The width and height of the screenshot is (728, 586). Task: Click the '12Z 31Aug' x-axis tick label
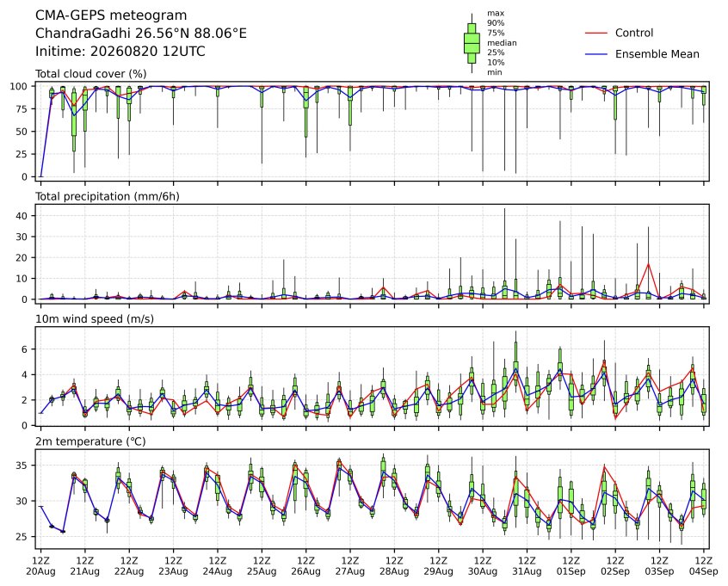pos(527,566)
